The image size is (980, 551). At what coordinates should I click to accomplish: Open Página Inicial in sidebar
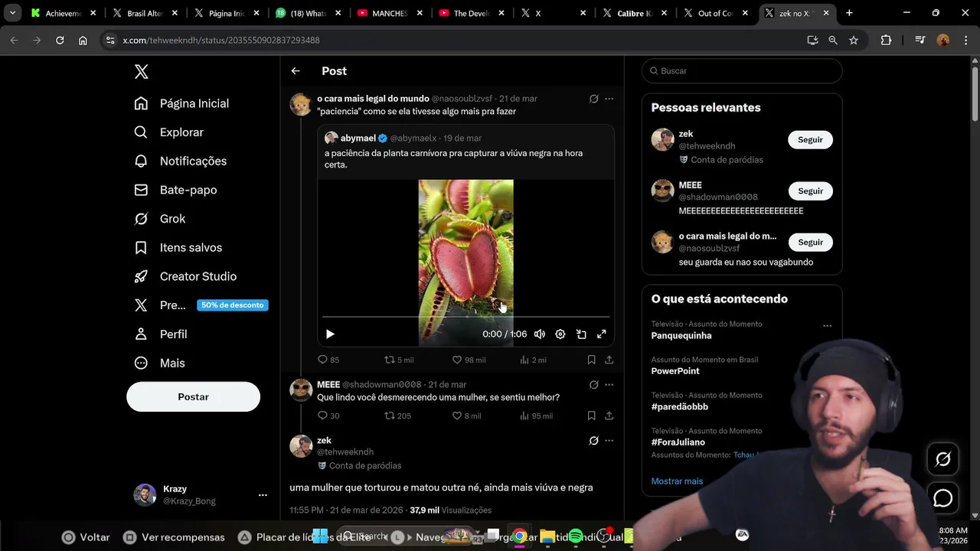(181, 103)
